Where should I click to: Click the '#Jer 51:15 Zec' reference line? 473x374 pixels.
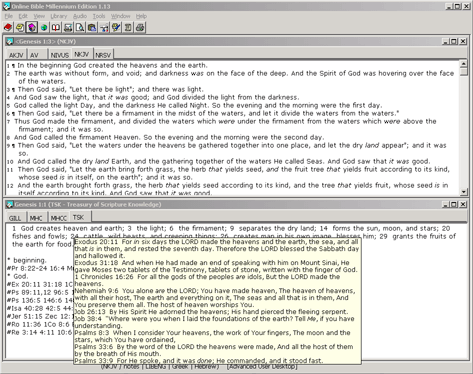point(40,316)
